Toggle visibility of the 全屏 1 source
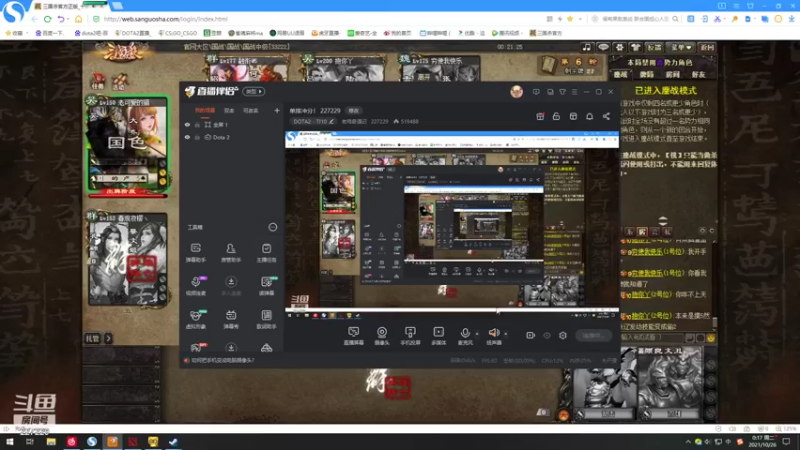The width and height of the screenshot is (800, 450). (x=187, y=124)
